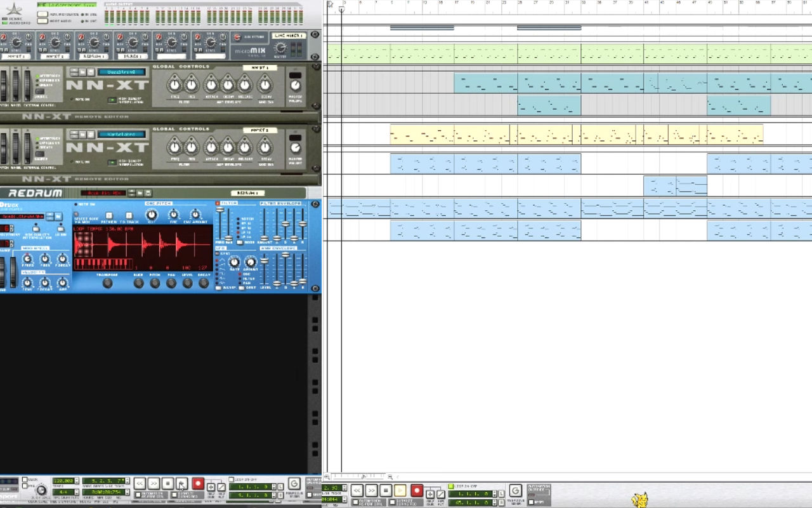Screen dimensions: 812x508
Task: Click the Dr.Rex filter Mode button
Action: point(240,243)
